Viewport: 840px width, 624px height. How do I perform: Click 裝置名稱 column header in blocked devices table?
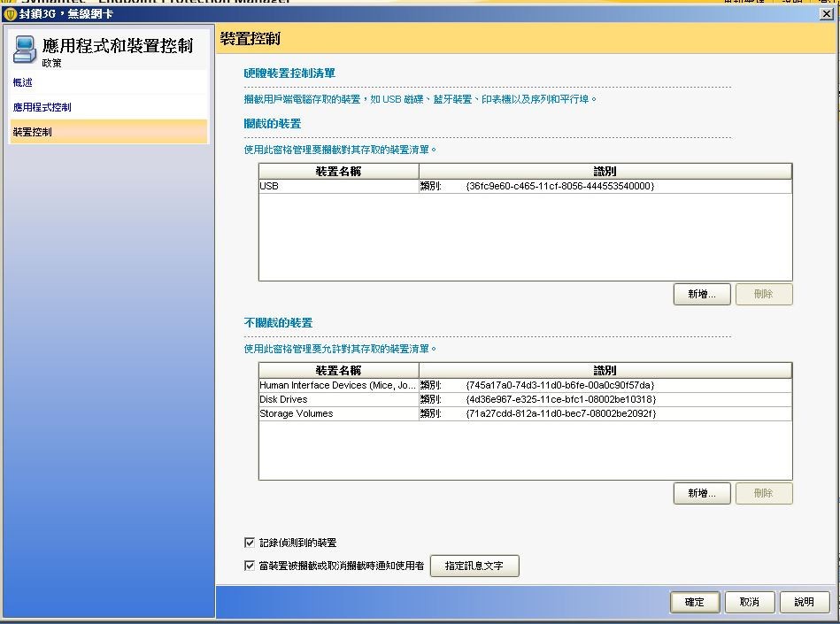pyautogui.click(x=339, y=172)
